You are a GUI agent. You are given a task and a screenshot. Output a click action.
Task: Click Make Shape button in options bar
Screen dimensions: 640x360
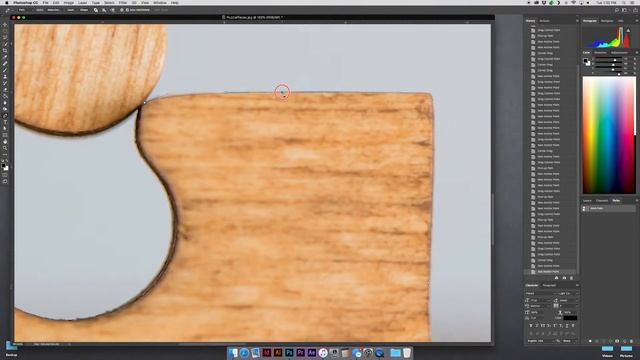[84, 10]
